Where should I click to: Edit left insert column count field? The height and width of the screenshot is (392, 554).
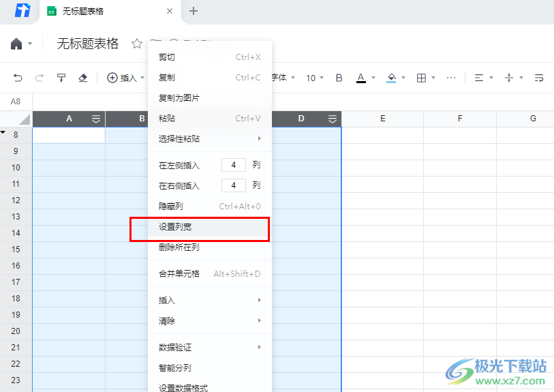(x=234, y=165)
